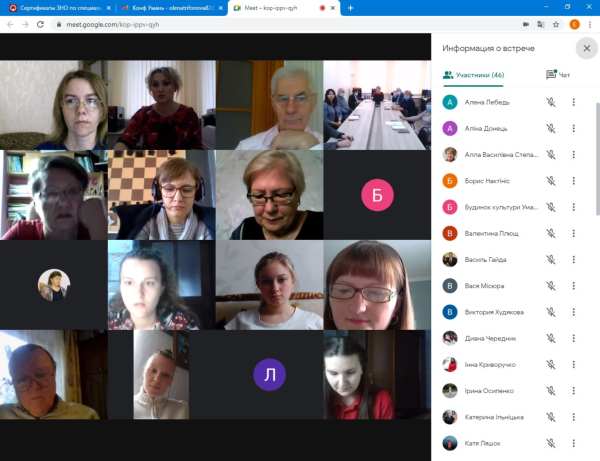600x461 pixels.
Task: Open the Чат tab
Action: pos(558,75)
